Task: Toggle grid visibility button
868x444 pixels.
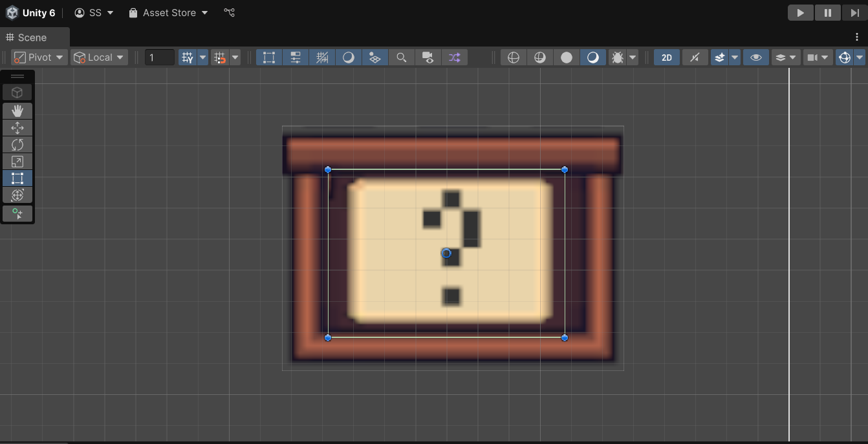Action: tap(188, 58)
